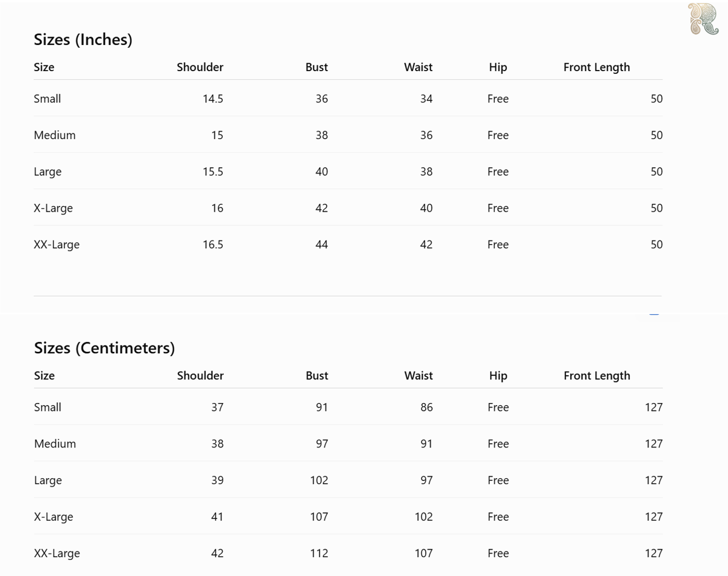Click the paisley R logo icon
The height and width of the screenshot is (576, 728).
pyautogui.click(x=703, y=19)
